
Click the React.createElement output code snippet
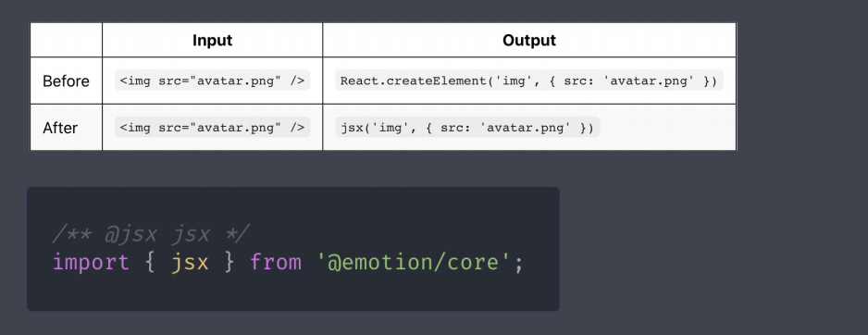(529, 81)
